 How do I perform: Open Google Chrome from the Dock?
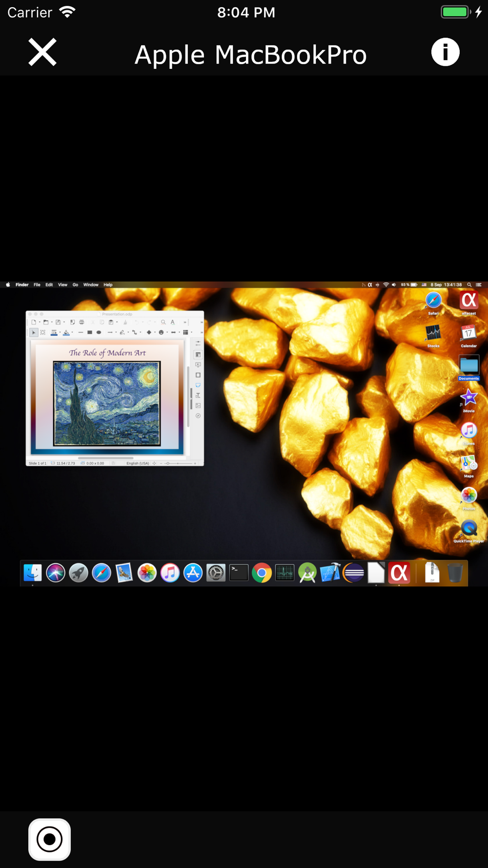point(262,573)
